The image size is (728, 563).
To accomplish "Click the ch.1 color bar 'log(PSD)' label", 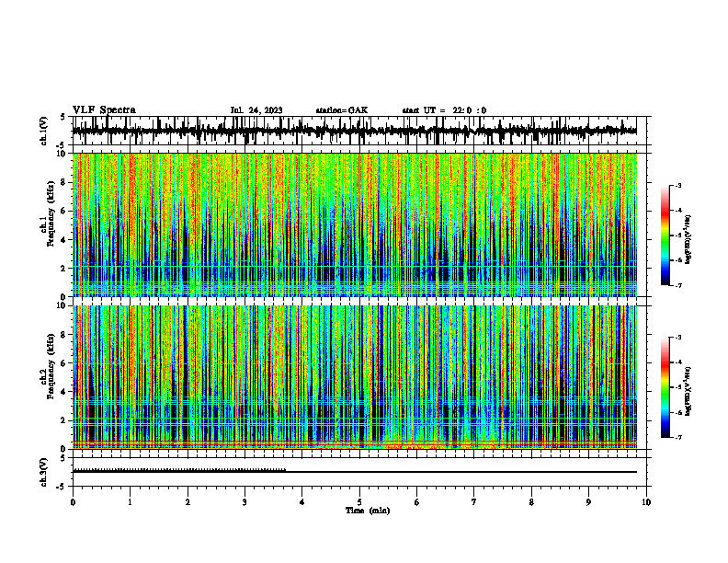I will (x=688, y=240).
